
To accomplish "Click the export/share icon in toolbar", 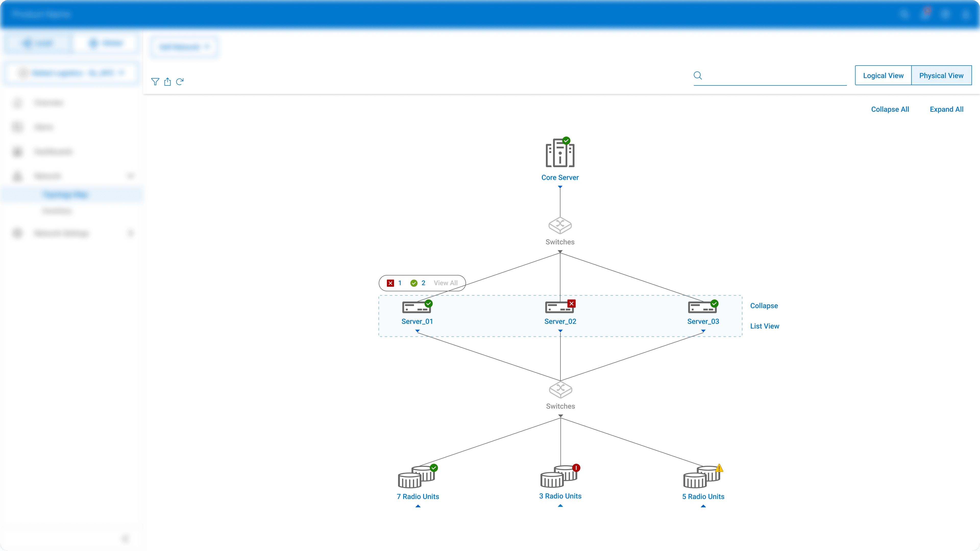I will pos(167,81).
